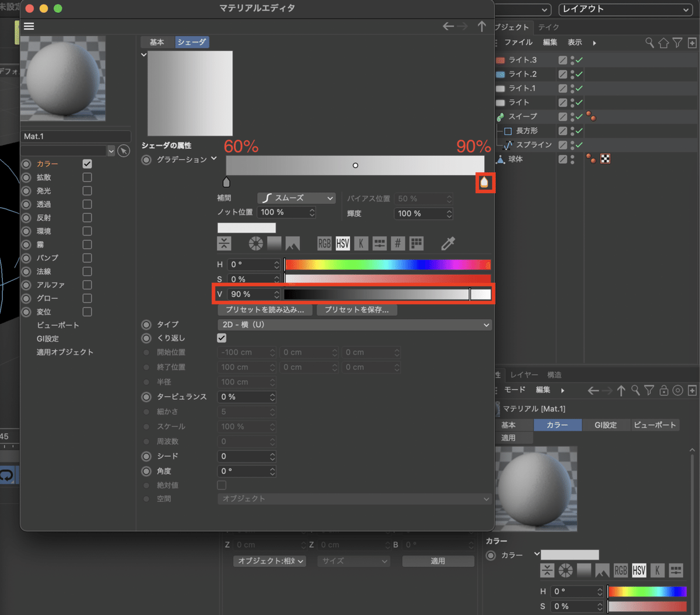Screen dimensions: 700x615
Task: Open the GI設定 tab in Attribute Manager
Action: pyautogui.click(x=605, y=425)
